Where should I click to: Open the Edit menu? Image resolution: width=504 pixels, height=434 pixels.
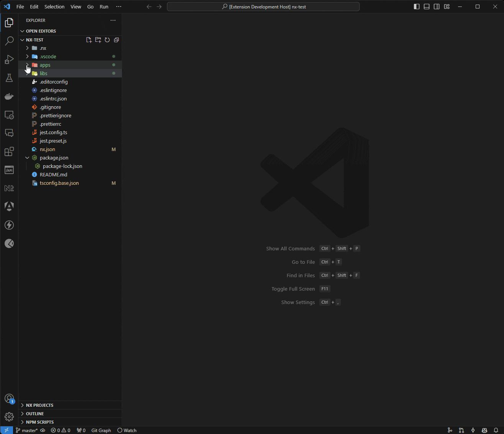tap(34, 7)
